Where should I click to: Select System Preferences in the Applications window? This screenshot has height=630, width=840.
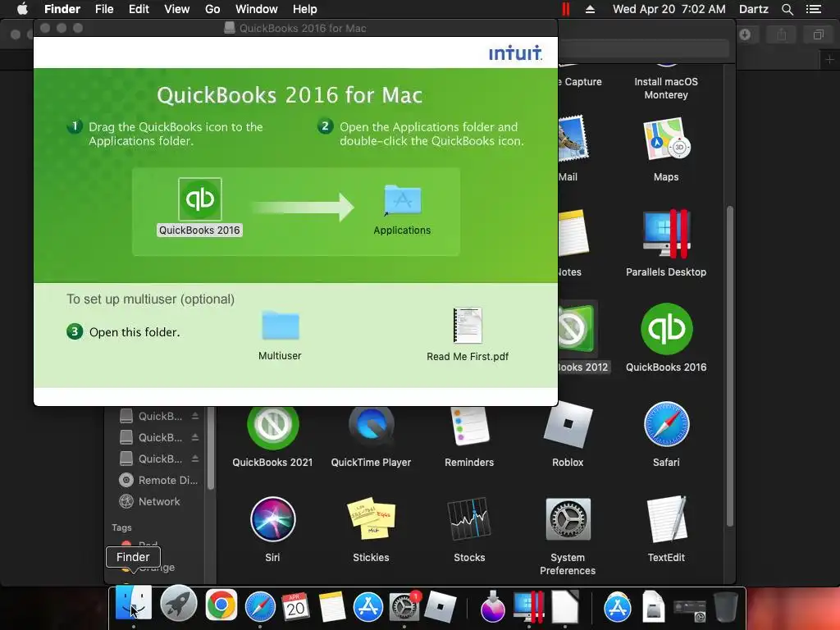tap(568, 519)
